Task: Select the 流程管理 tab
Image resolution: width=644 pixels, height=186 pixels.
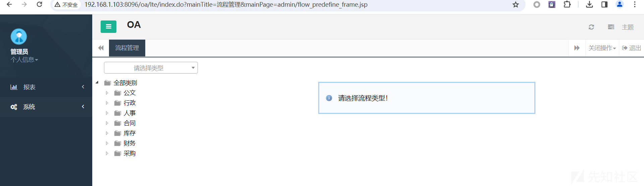Action: click(127, 48)
